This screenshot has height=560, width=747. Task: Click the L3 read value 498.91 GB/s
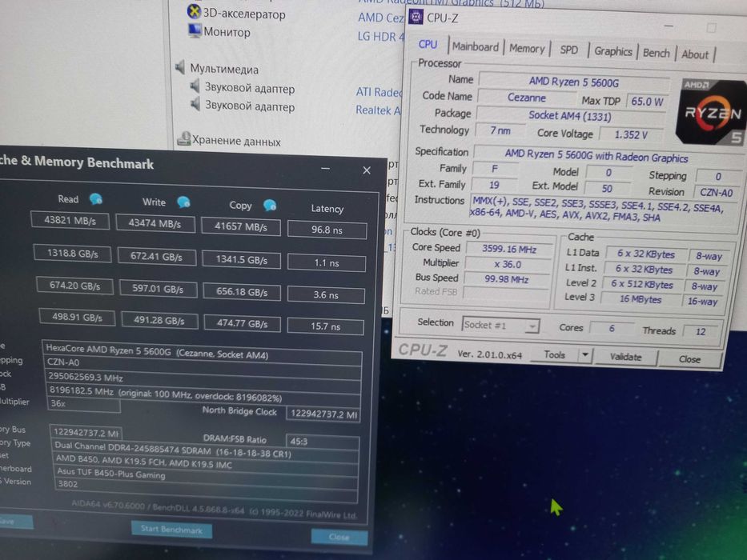pyautogui.click(x=77, y=317)
